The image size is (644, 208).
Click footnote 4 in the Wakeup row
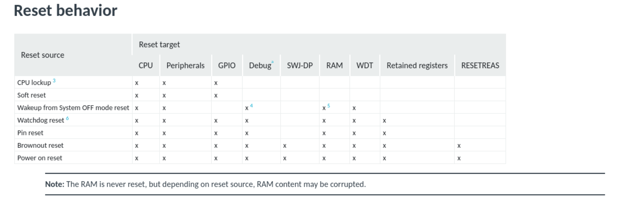pos(251,106)
